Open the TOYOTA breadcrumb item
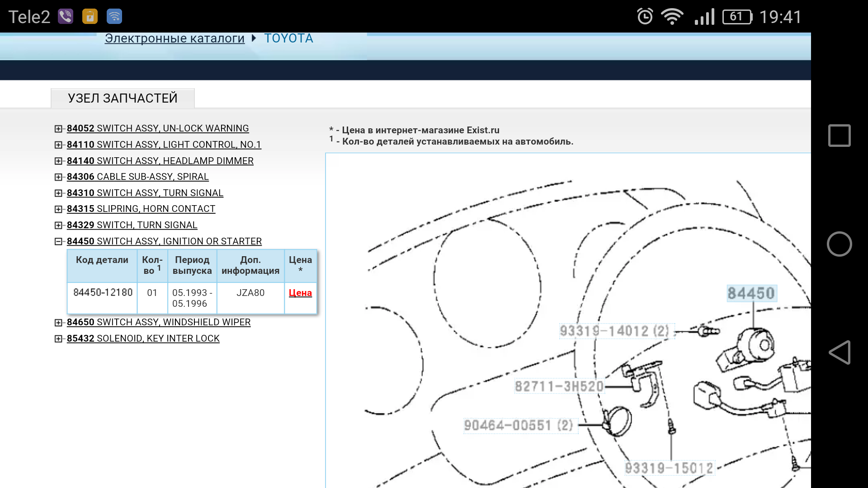The width and height of the screenshot is (868, 488). (x=288, y=38)
